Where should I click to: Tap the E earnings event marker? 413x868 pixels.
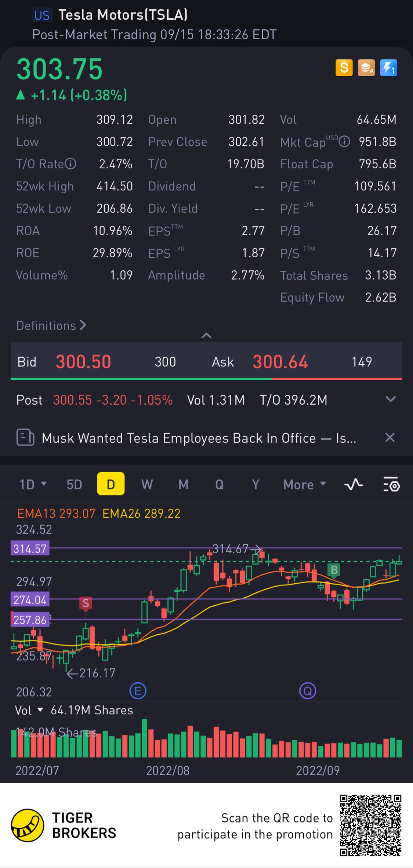point(138,692)
